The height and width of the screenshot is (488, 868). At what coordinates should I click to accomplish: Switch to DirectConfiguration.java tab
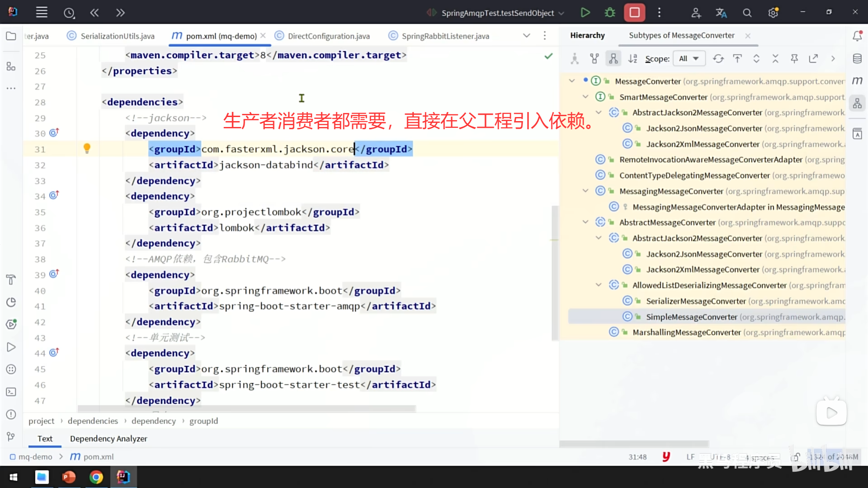[328, 36]
